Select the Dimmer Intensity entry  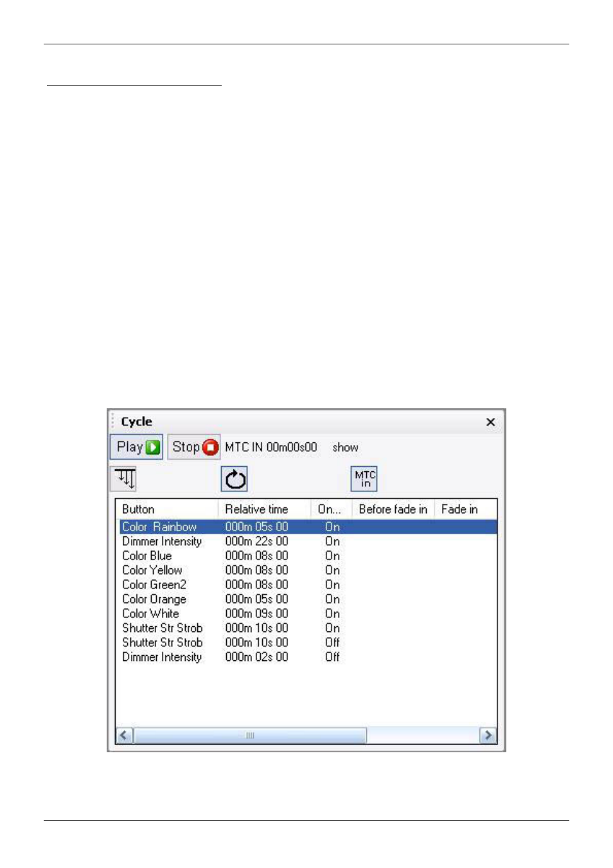pyautogui.click(x=162, y=541)
